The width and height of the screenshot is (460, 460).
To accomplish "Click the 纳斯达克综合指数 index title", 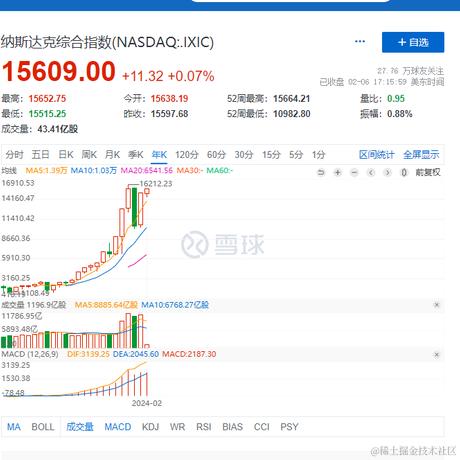I will (107, 42).
